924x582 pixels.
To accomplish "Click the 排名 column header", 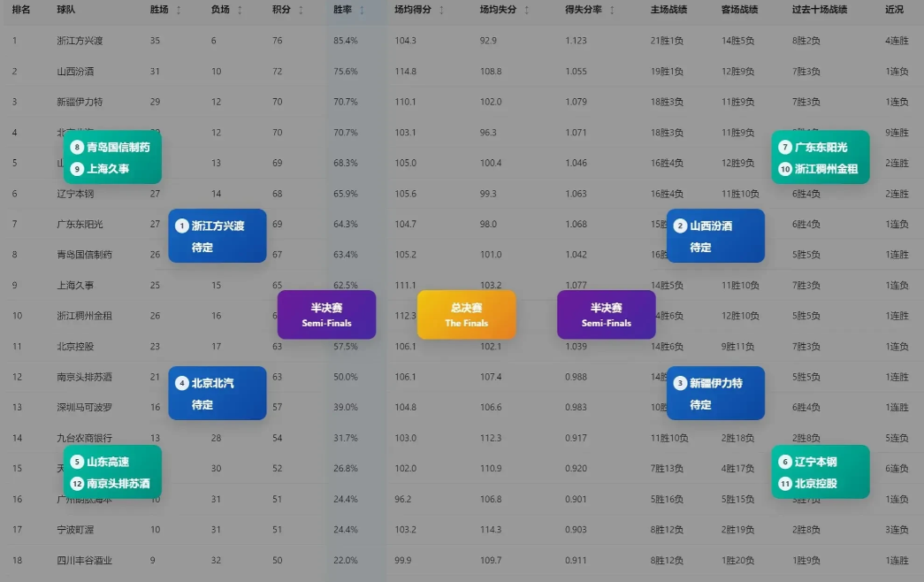I will (x=21, y=10).
